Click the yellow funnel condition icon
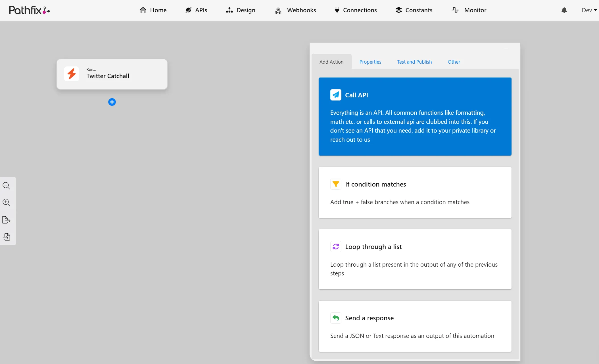This screenshot has height=364, width=599. point(336,184)
